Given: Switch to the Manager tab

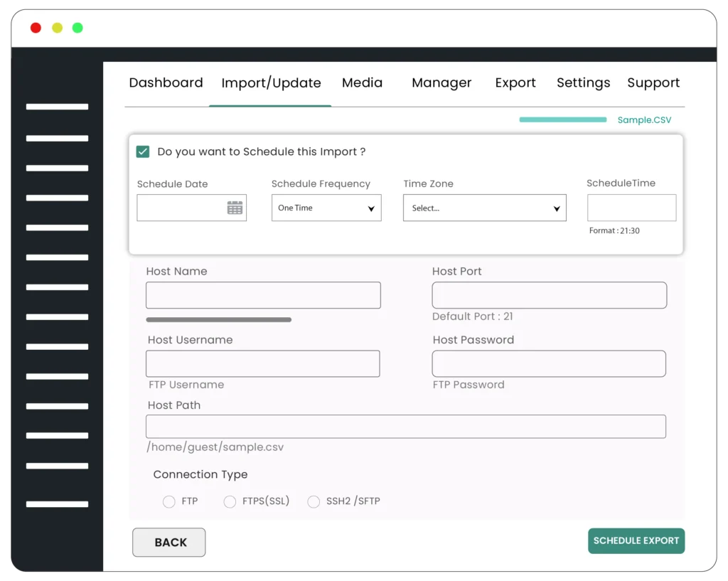Looking at the screenshot, I should tap(441, 82).
